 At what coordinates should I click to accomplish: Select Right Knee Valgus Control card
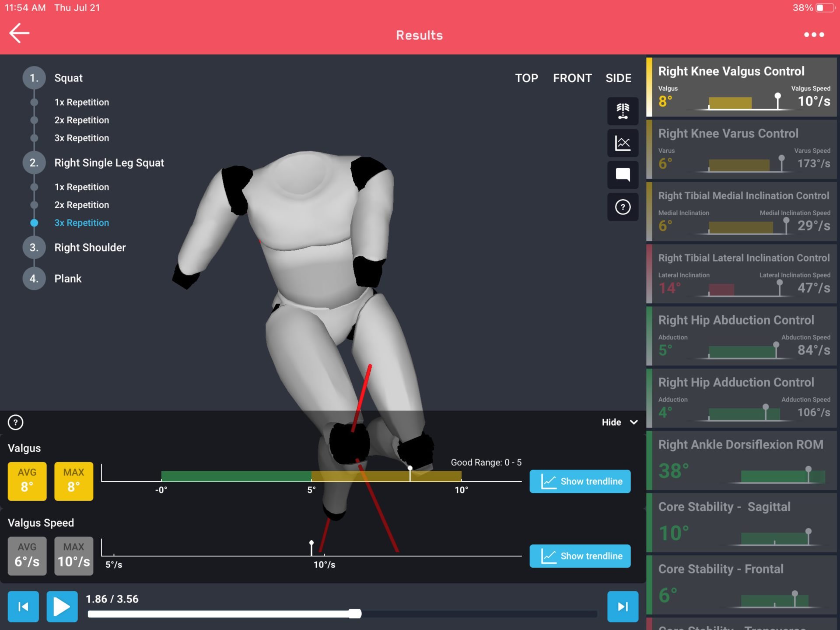click(742, 87)
